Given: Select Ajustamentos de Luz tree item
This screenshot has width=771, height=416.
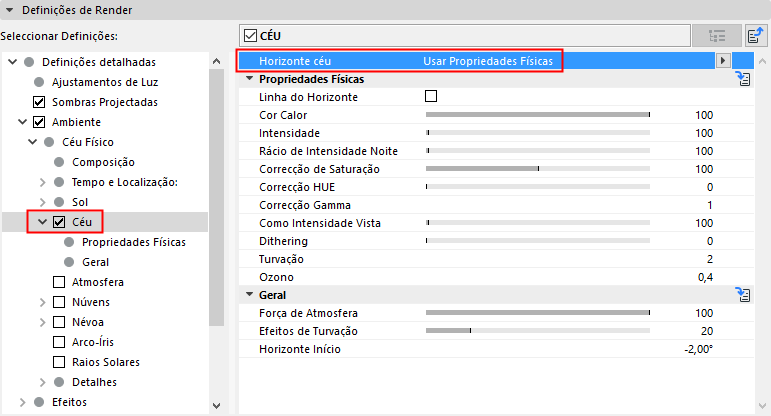Looking at the screenshot, I should pos(105,82).
